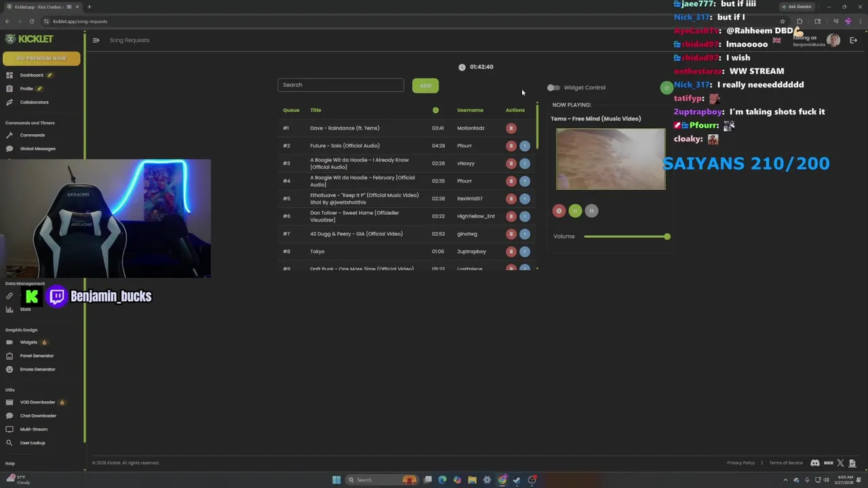Click the now playing video thumbnail
Viewport: 868px width, 488px height.
pos(610,159)
